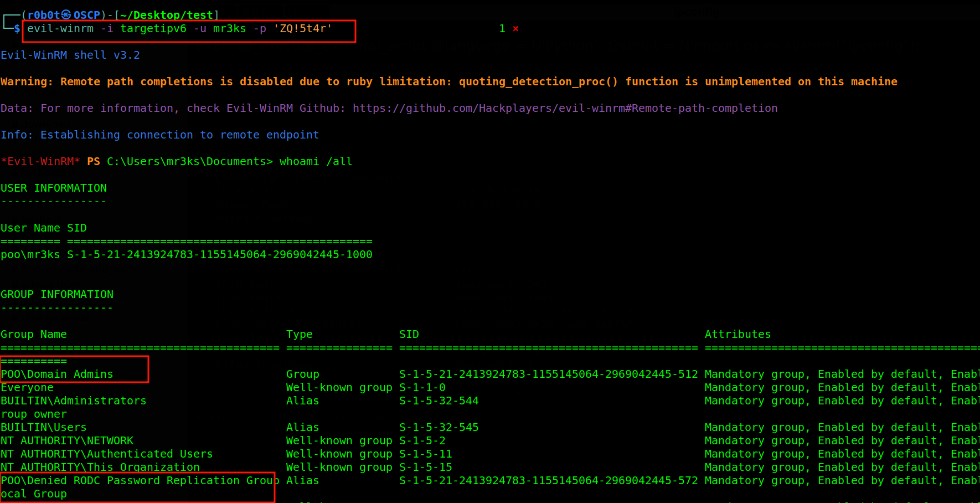Click the USER INFORMATION heading

point(54,188)
